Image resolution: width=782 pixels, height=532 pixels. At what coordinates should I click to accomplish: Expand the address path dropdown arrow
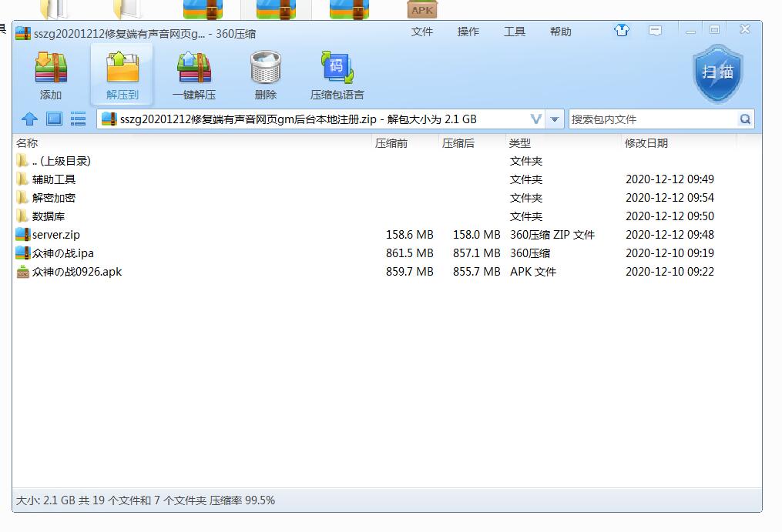tap(555, 119)
